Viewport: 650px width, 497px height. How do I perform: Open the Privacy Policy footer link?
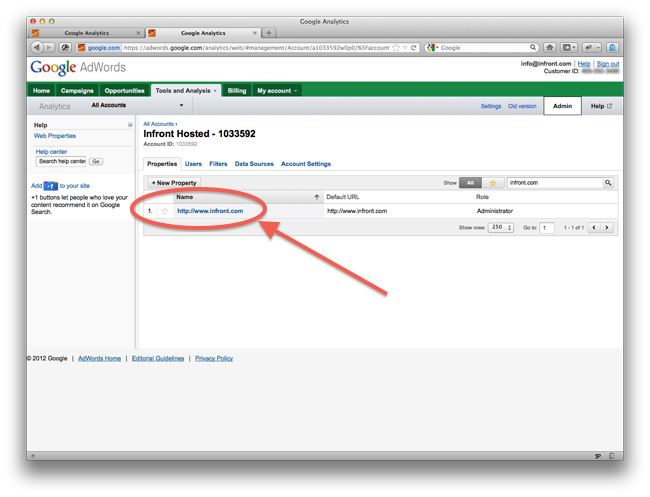214,359
